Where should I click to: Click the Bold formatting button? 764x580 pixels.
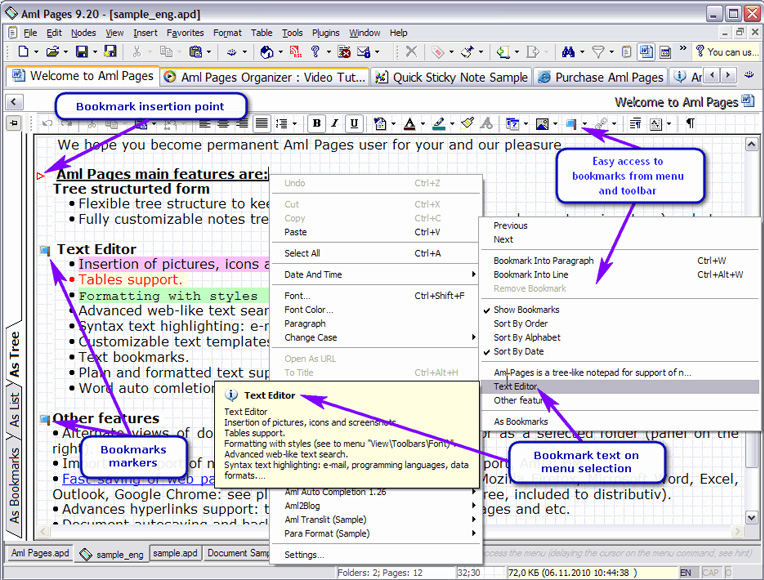(316, 124)
